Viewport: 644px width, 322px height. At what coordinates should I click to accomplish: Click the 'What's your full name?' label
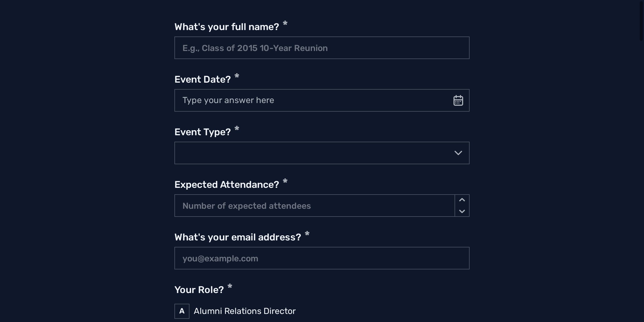(x=227, y=26)
